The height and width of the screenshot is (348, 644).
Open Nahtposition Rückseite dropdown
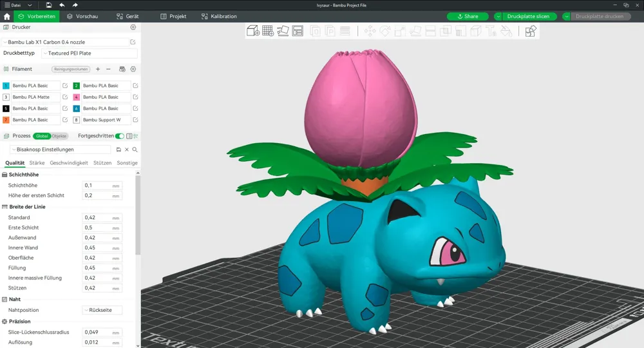(x=102, y=310)
